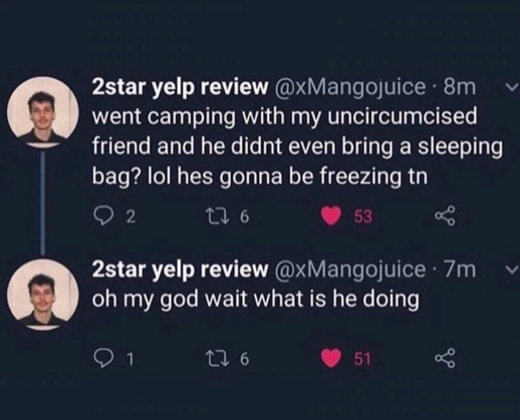Unlike the second tweet with 51 likes
The image size is (520, 420).
pyautogui.click(x=332, y=358)
